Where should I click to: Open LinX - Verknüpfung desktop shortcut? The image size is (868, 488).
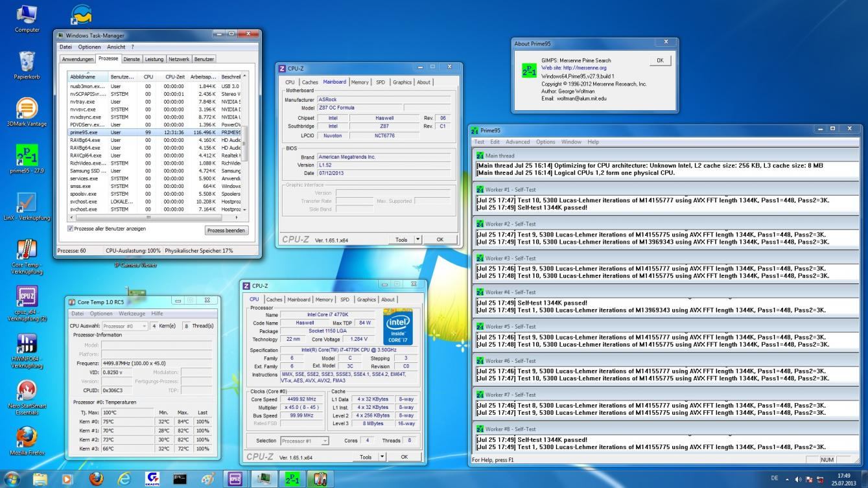pyautogui.click(x=27, y=207)
